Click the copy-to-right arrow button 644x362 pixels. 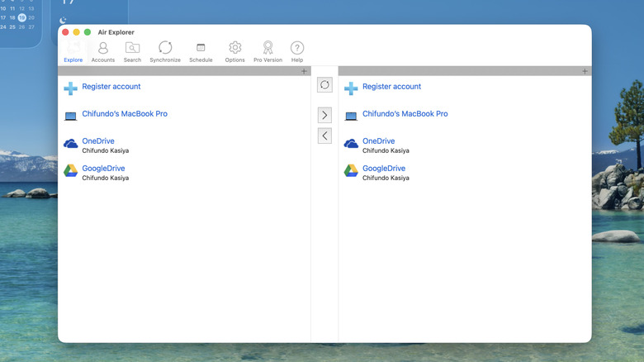pyautogui.click(x=324, y=115)
